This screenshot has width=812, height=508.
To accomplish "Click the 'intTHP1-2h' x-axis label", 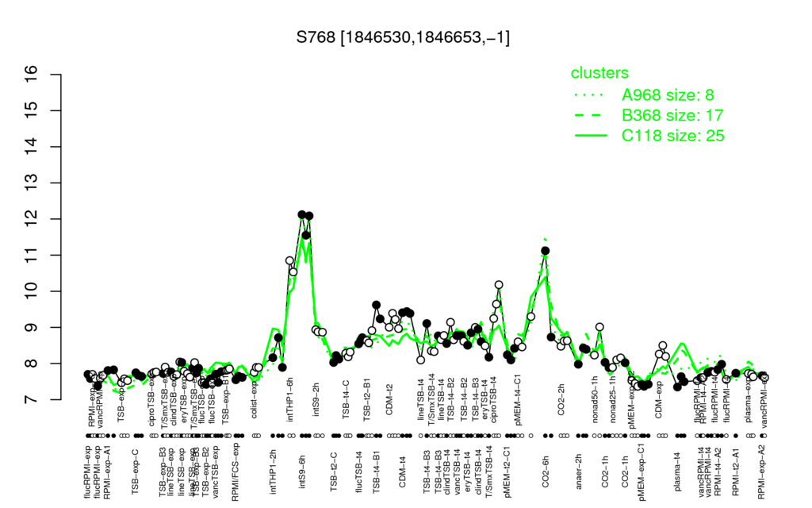I will (x=273, y=471).
